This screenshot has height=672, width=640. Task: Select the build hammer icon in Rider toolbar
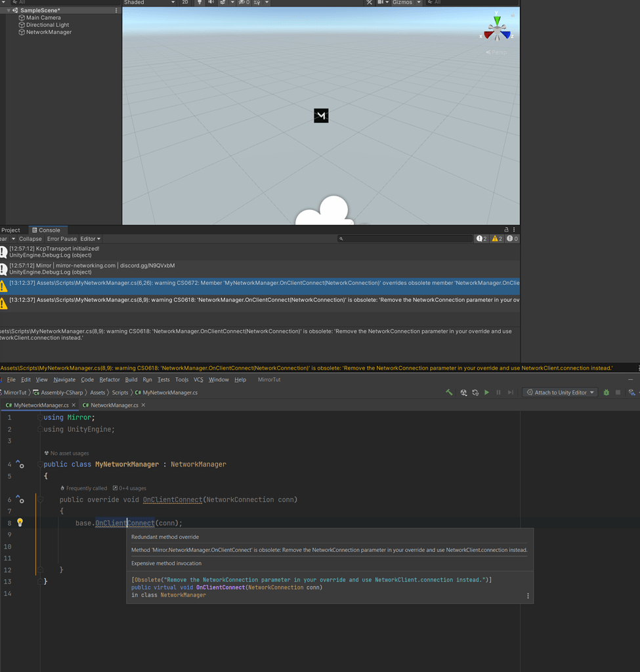click(x=449, y=392)
